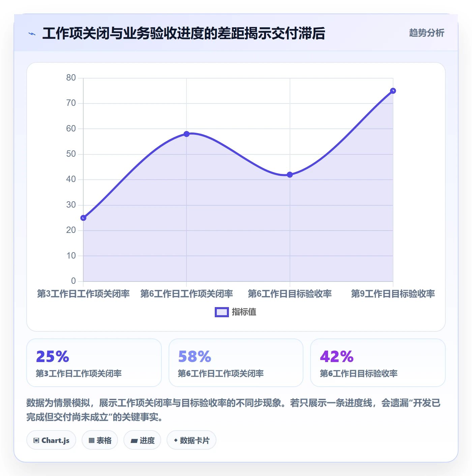Image resolution: width=472 pixels, height=476 pixels.
Task: Select the data point at value 75
Action: point(393,91)
